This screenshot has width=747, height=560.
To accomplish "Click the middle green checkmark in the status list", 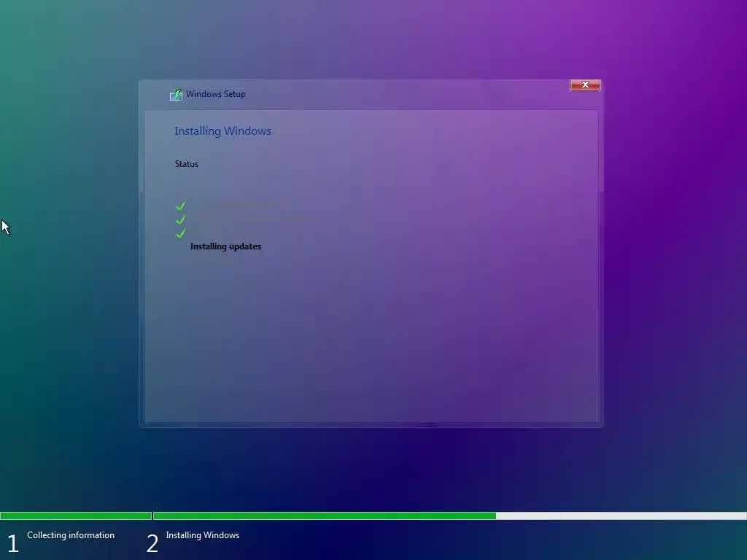I will click(181, 219).
